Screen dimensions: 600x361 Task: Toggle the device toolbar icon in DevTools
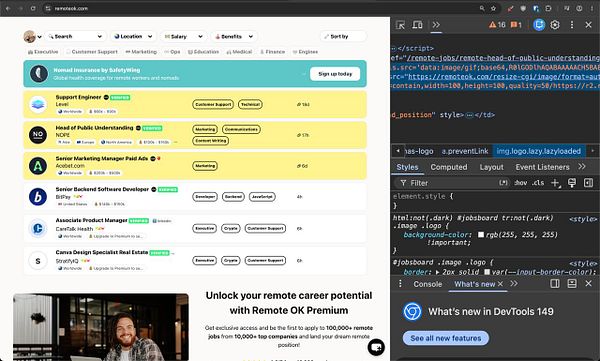[417, 25]
